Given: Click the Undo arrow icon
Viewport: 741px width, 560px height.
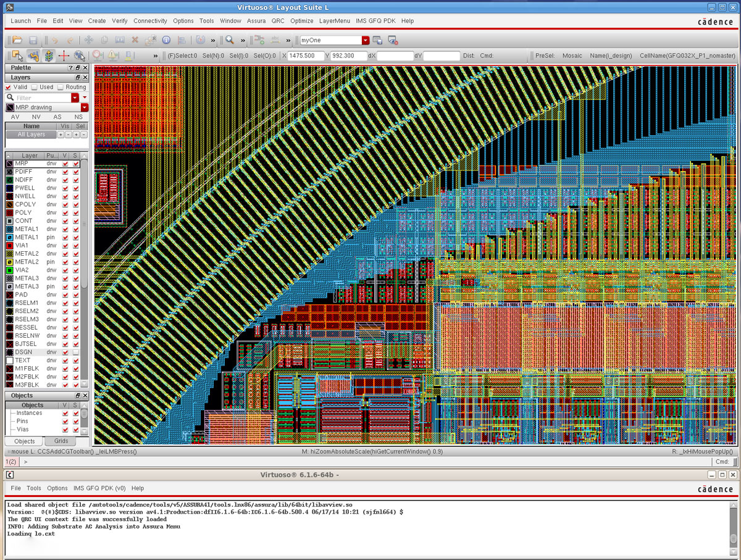Looking at the screenshot, I should tap(54, 40).
